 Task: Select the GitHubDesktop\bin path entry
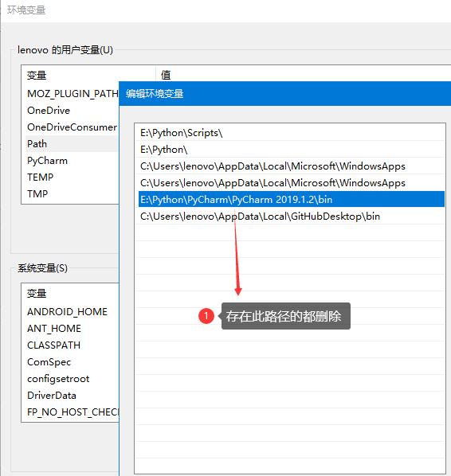coord(291,217)
